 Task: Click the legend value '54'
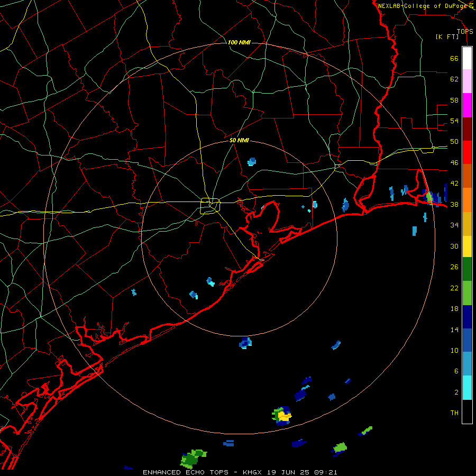tap(454, 121)
